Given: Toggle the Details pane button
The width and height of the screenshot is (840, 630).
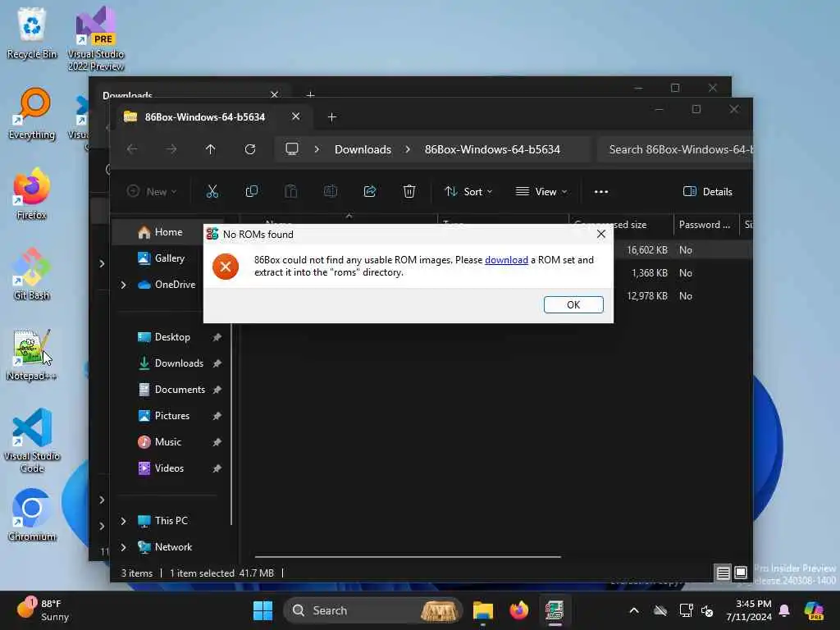Looking at the screenshot, I should [x=708, y=191].
